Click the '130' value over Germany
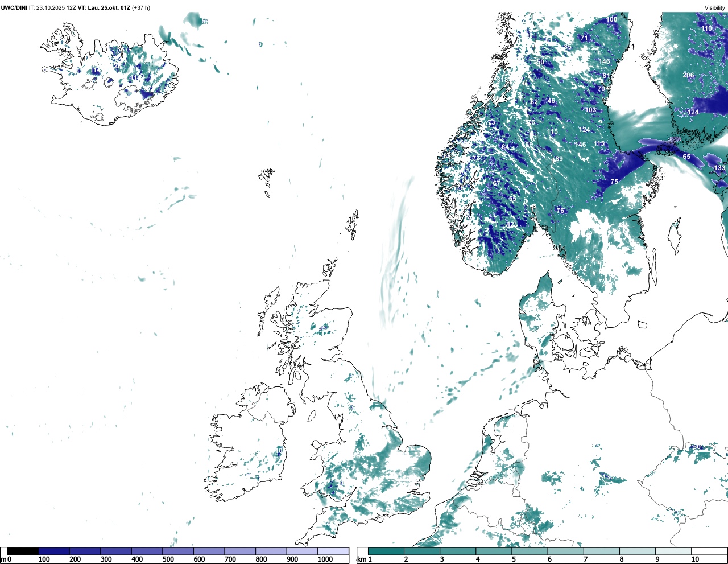Image resolution: width=728 pixels, height=564 pixels. coord(607,477)
